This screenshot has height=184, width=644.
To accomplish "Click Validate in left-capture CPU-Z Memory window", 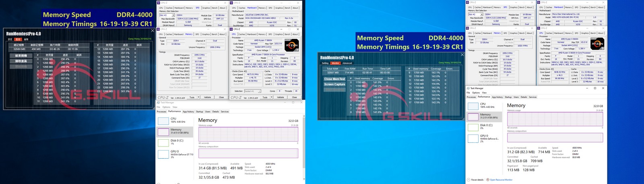I will (x=207, y=97).
